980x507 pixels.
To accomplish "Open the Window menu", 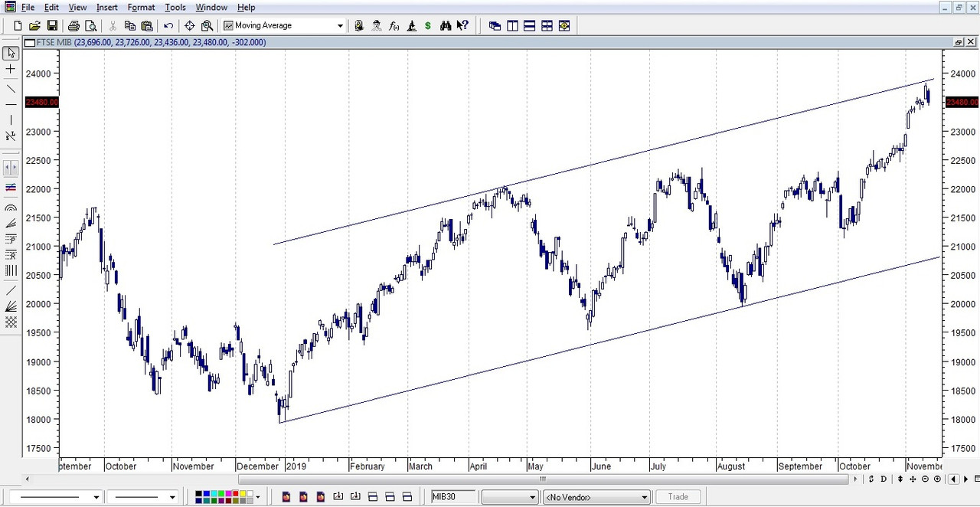I will (211, 7).
